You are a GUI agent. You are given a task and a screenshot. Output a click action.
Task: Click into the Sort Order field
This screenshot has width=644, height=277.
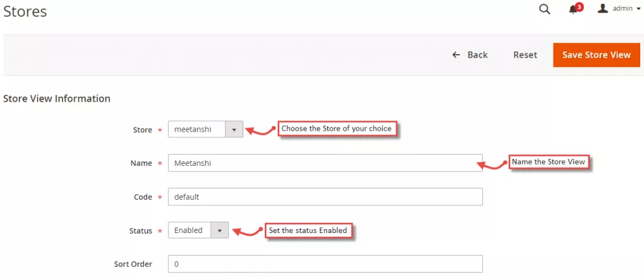pos(325,264)
